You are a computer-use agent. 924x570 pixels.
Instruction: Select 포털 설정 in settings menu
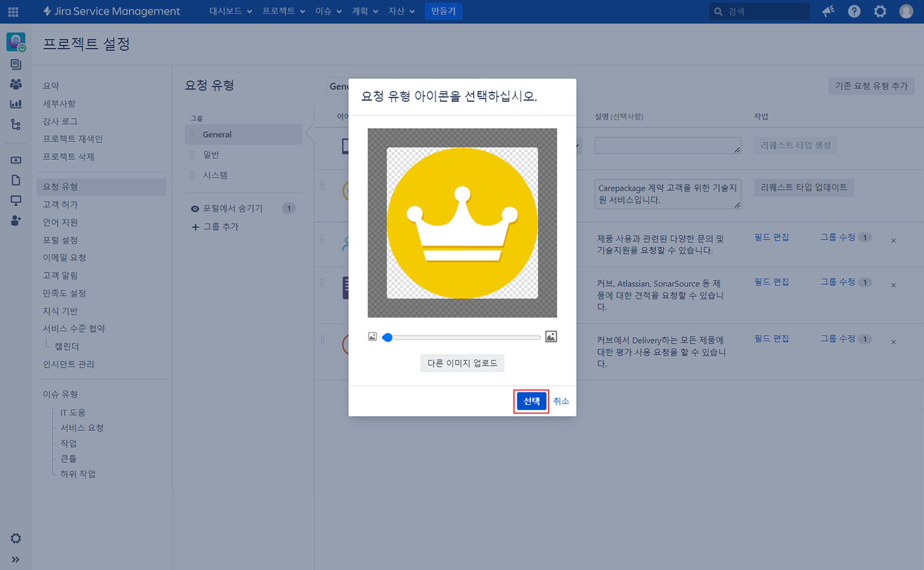[x=60, y=240]
